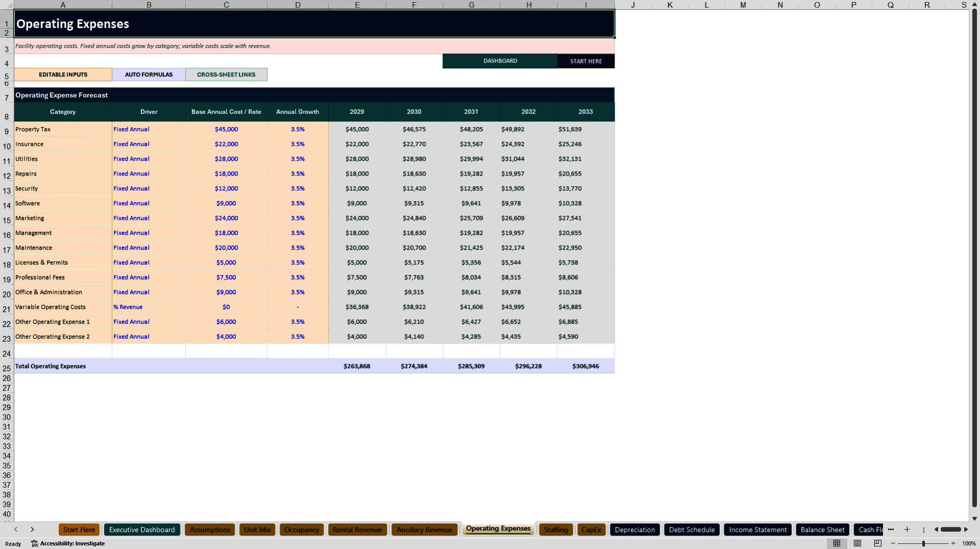The height and width of the screenshot is (549, 980).
Task: Click vertical scrollbar down arrow
Action: point(974,518)
